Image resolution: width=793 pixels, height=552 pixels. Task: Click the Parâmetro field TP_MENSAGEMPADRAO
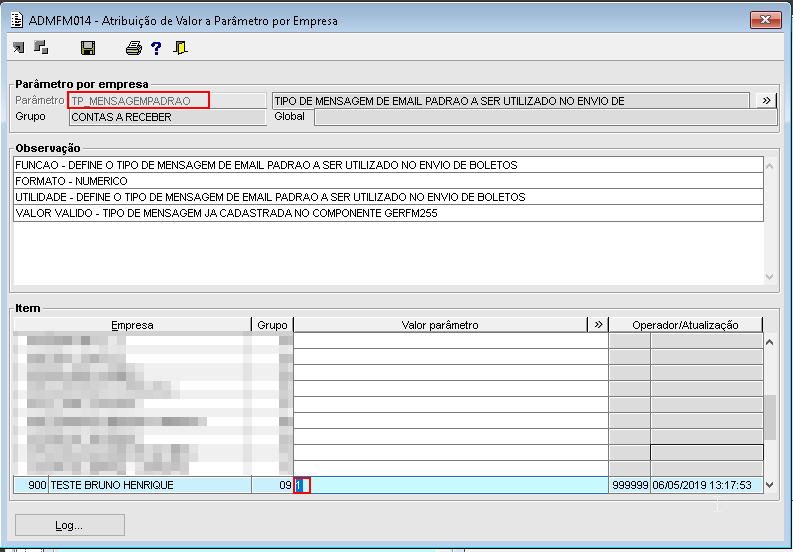pyautogui.click(x=167, y=101)
